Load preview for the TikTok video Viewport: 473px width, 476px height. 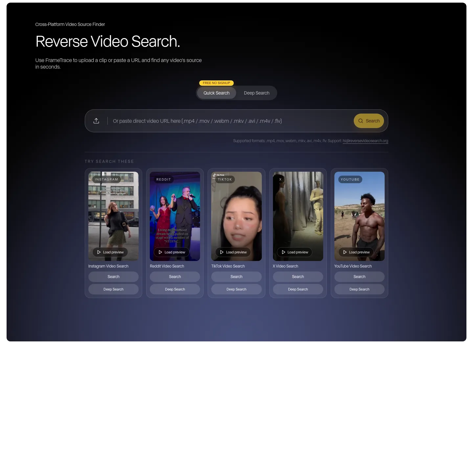[233, 252]
